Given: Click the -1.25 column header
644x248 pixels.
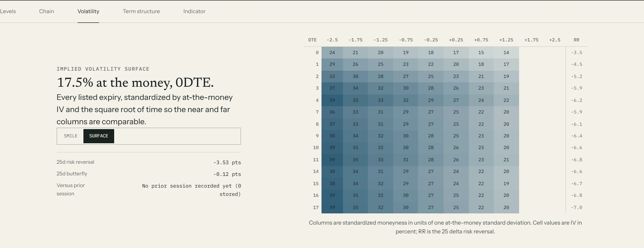Looking at the screenshot, I should click(x=381, y=40).
